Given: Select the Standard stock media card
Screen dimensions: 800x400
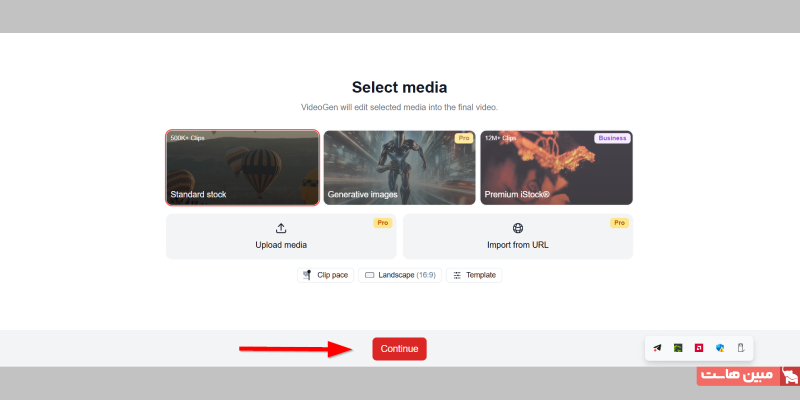Looking at the screenshot, I should click(243, 168).
